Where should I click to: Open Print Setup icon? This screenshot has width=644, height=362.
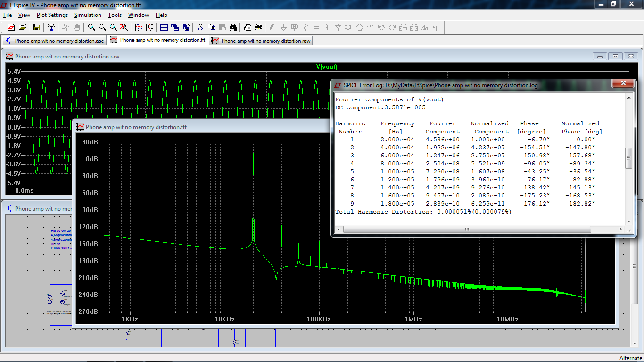[x=248, y=27]
